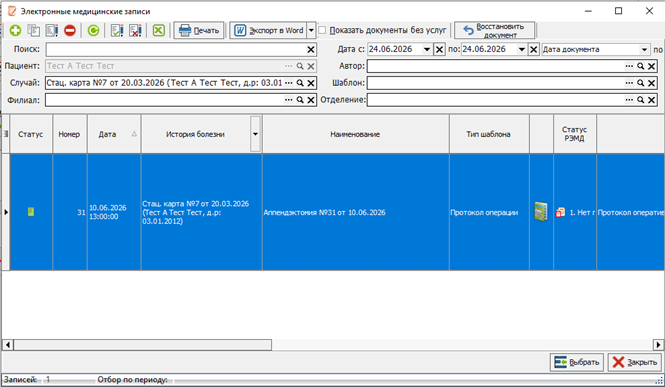The width and height of the screenshot is (665, 387).
Task: Click the horizontal scrollbar thumb
Action: pyautogui.click(x=142, y=345)
